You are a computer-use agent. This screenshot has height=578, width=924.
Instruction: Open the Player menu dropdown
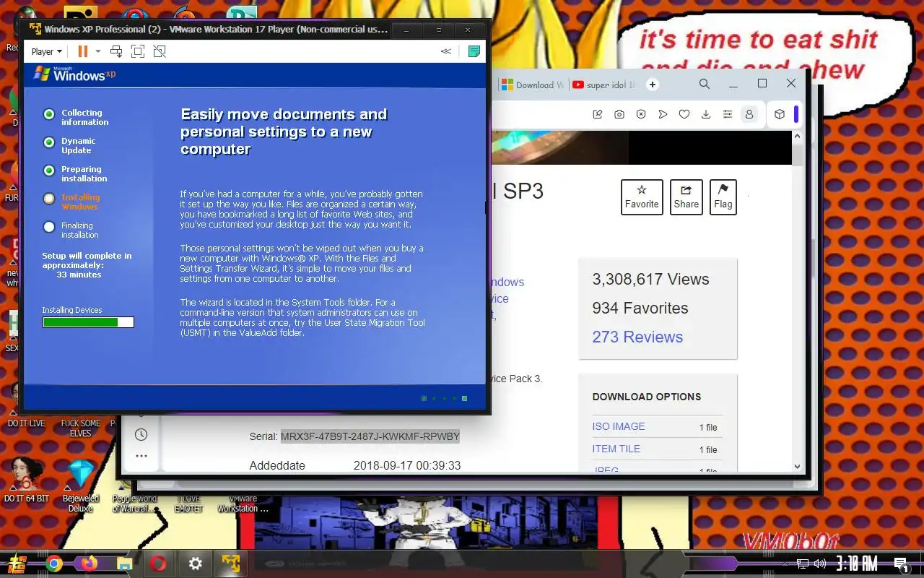pos(47,51)
